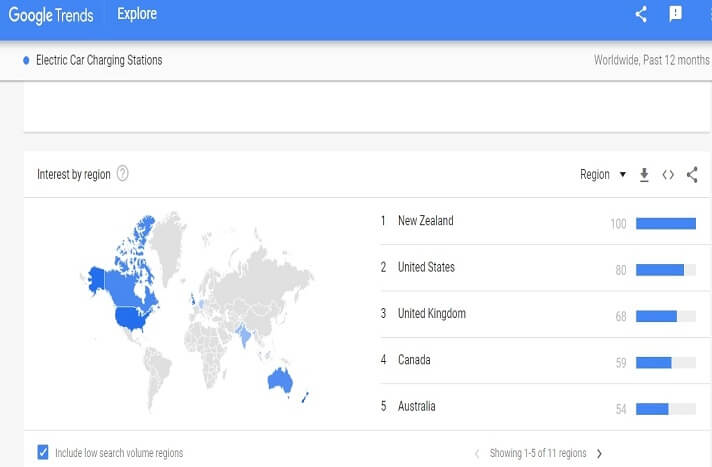Go to previous page of regions
712x467 pixels.
pos(477,454)
